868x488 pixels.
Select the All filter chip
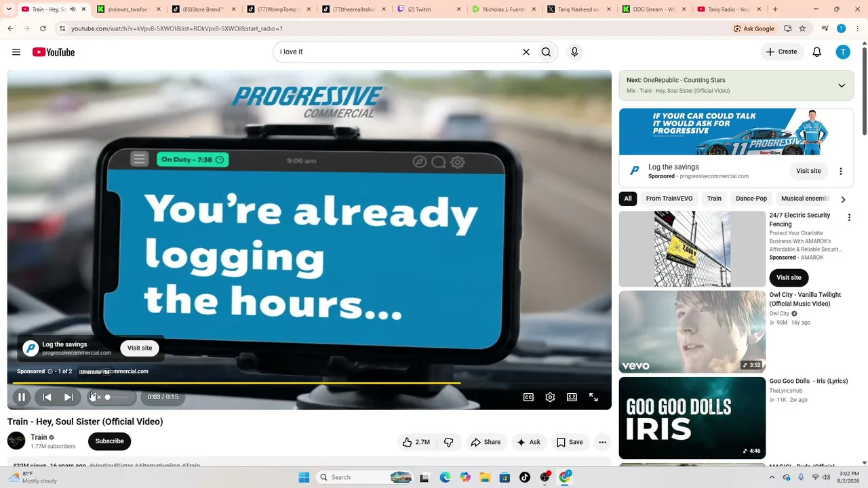628,199
